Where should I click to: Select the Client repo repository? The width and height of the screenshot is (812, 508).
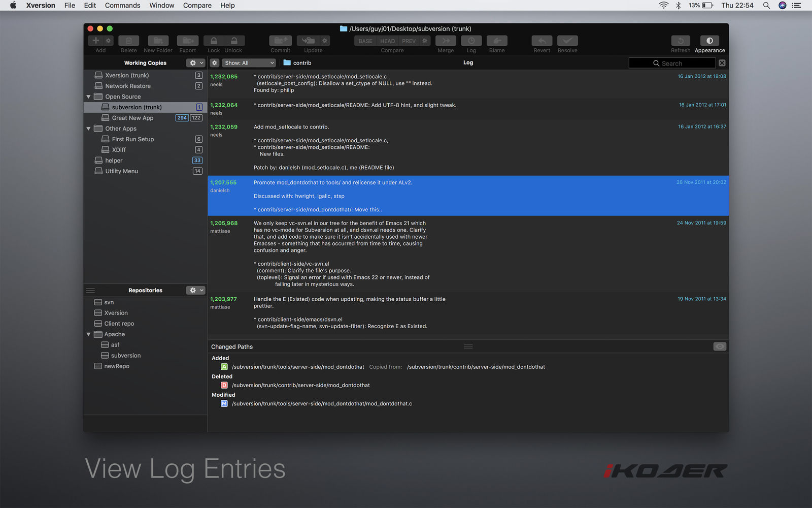146,324
